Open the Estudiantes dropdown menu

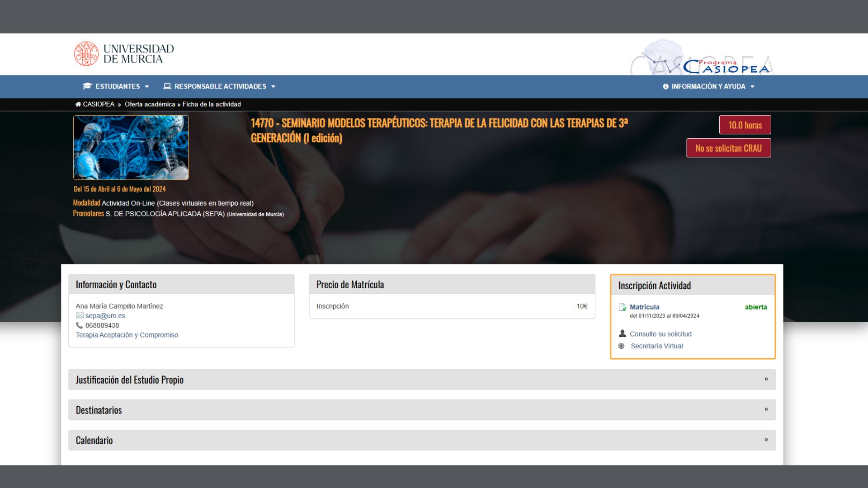pyautogui.click(x=118, y=86)
